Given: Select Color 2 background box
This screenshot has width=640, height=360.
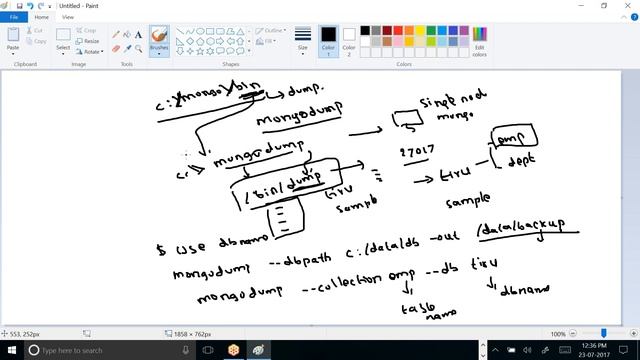Looking at the screenshot, I should [349, 41].
